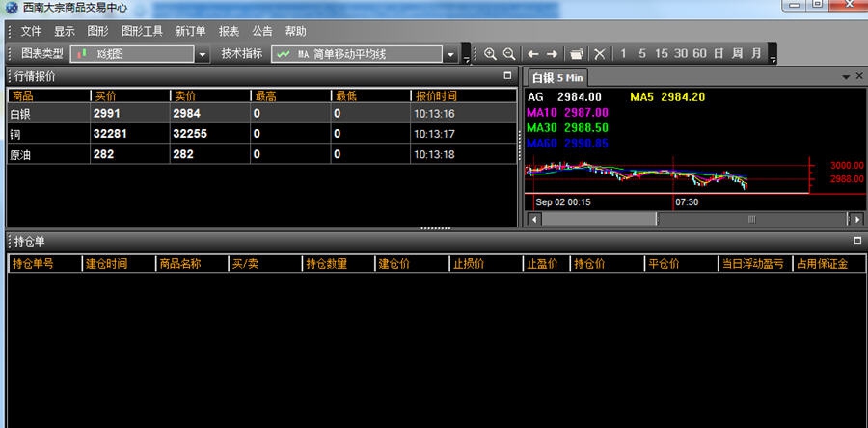Click chart scrollbar right arrow
This screenshot has height=428, width=868.
[x=856, y=219]
